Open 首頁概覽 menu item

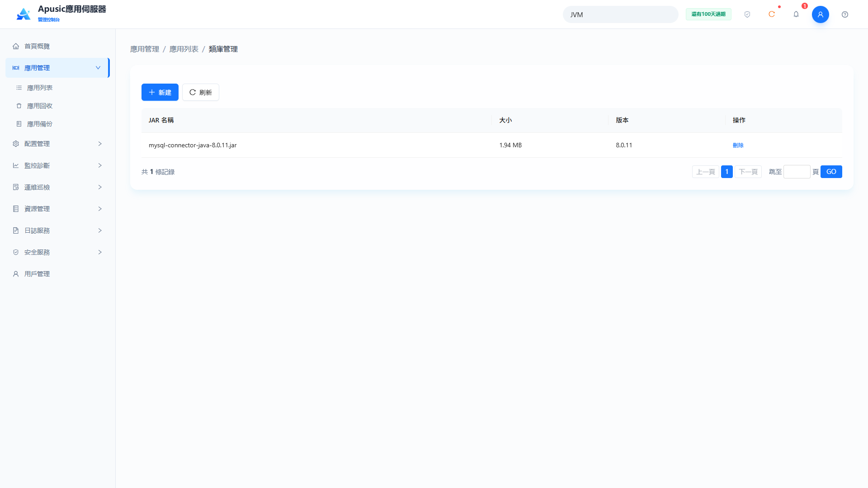(57, 46)
